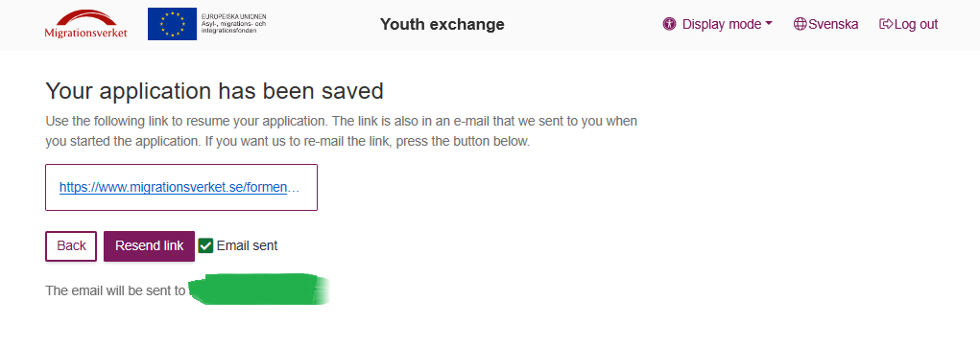Click the green Email sent checkmark icon
This screenshot has height=347, width=980.
(205, 246)
